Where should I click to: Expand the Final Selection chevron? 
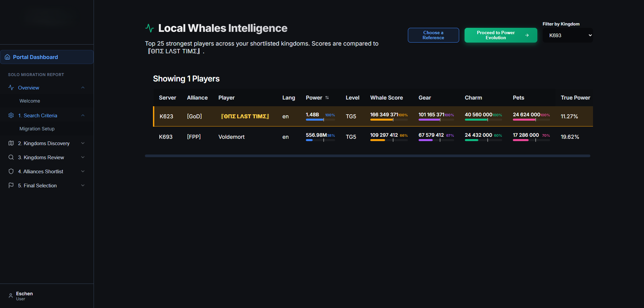(83, 185)
